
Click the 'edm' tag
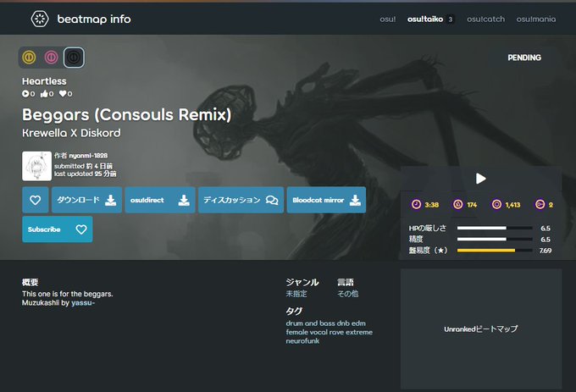[358, 323]
